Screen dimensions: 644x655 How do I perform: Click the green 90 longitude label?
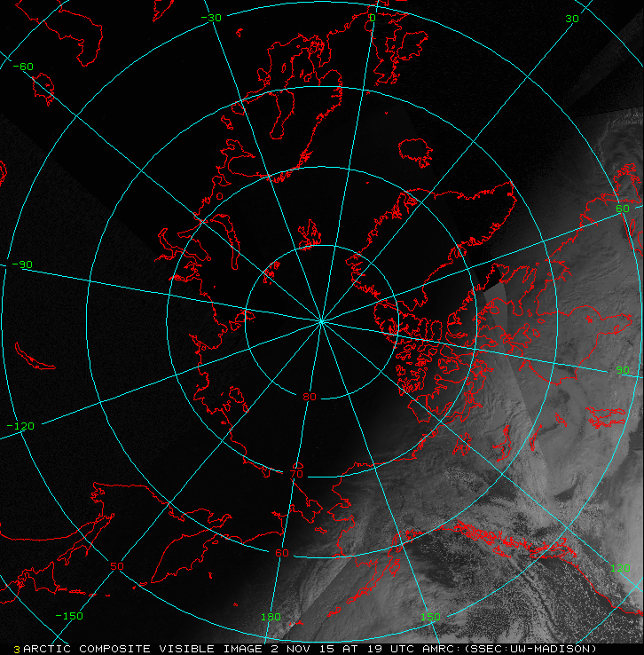tap(623, 370)
